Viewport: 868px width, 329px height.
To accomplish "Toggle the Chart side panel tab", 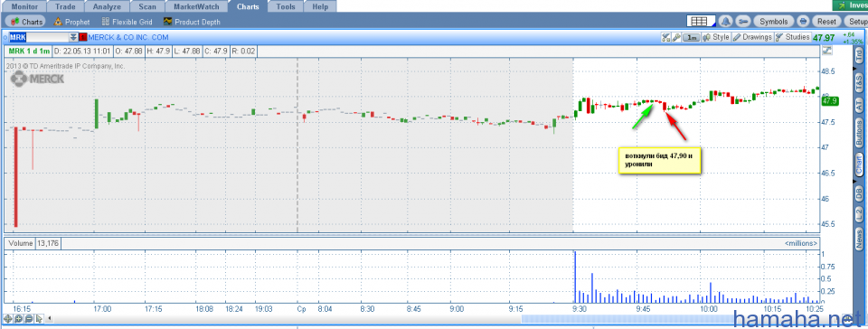I will 859,164.
